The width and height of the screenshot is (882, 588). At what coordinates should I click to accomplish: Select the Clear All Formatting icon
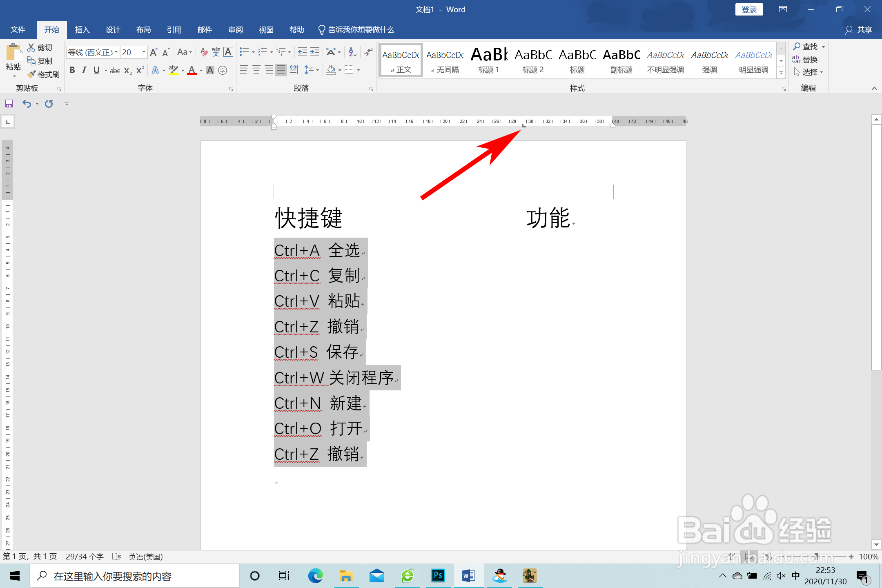click(x=204, y=52)
